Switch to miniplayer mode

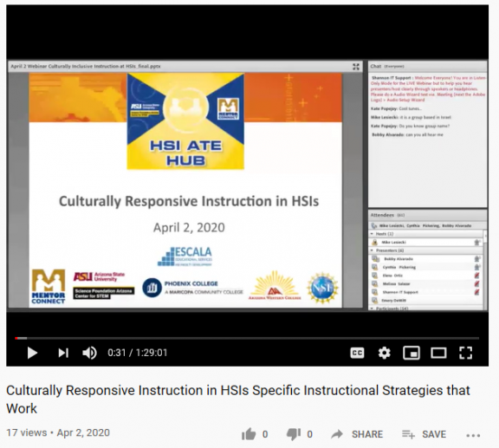pos(412,353)
